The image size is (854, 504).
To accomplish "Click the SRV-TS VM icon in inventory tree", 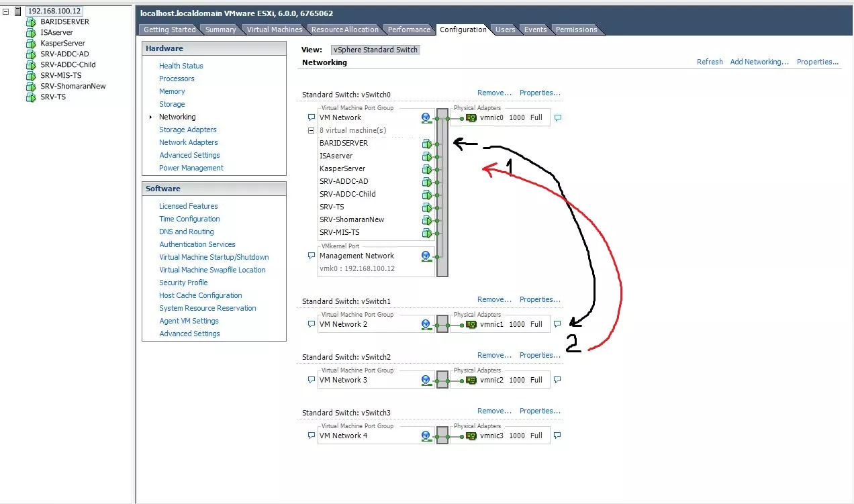I will 30,97.
